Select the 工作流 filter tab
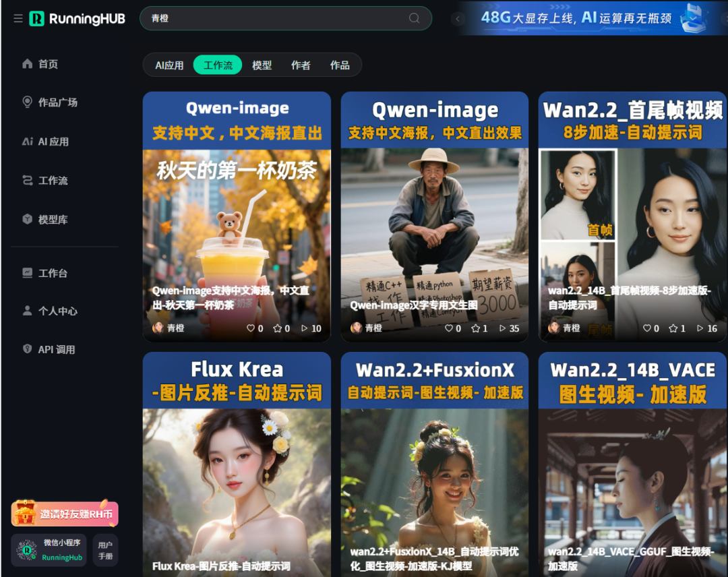The width and height of the screenshot is (728, 577). click(x=218, y=65)
